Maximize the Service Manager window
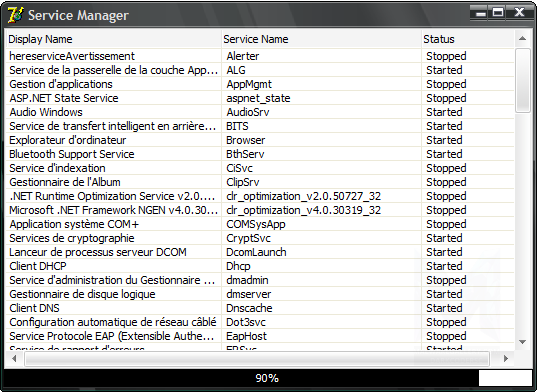The image size is (537, 392). [x=498, y=13]
